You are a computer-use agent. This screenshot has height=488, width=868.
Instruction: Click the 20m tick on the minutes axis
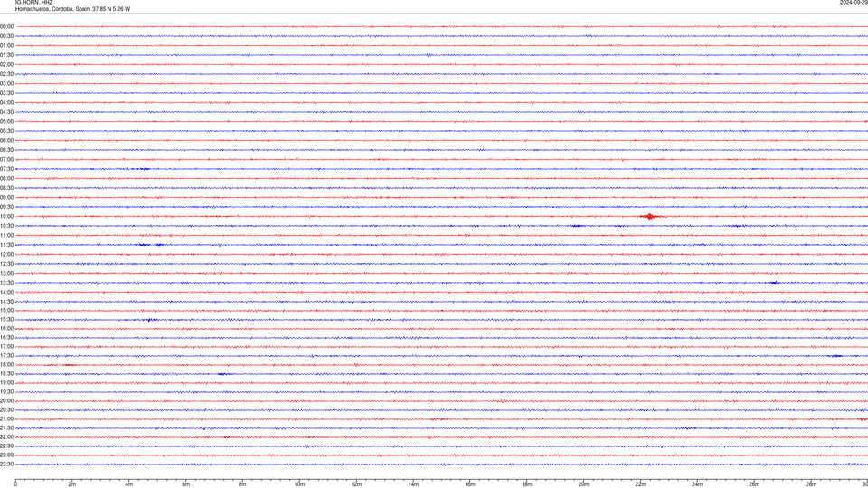pos(584,484)
